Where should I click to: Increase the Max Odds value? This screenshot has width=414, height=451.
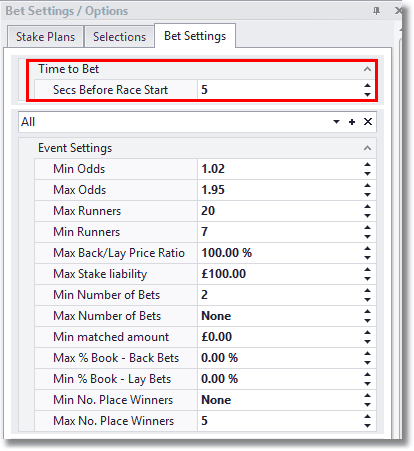367,186
